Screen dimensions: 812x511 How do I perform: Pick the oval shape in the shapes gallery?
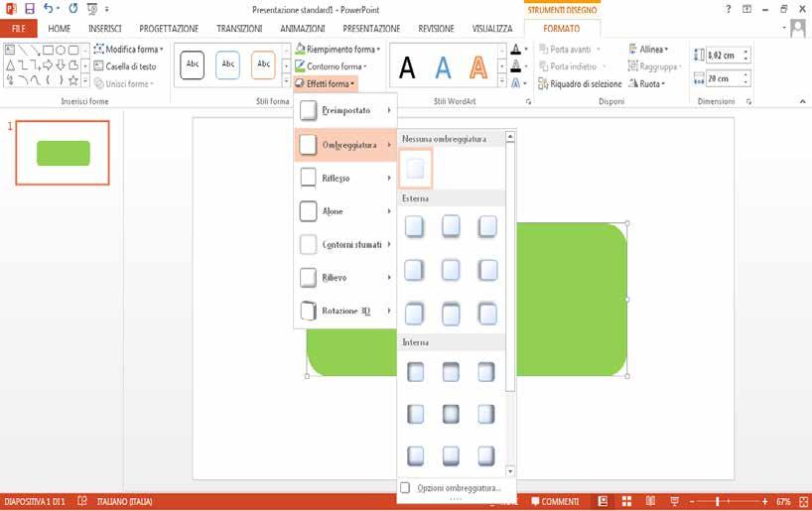coord(61,50)
